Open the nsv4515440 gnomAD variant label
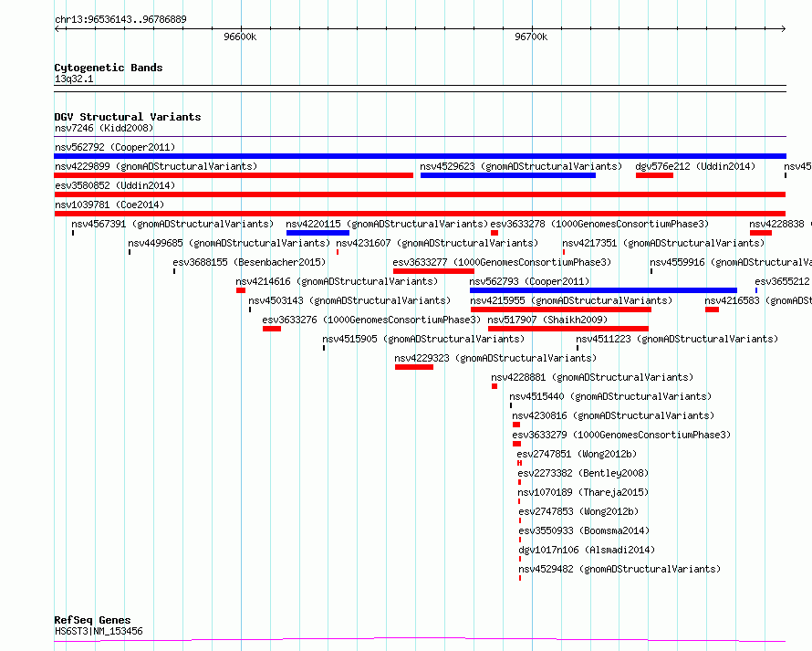 pyautogui.click(x=610, y=396)
